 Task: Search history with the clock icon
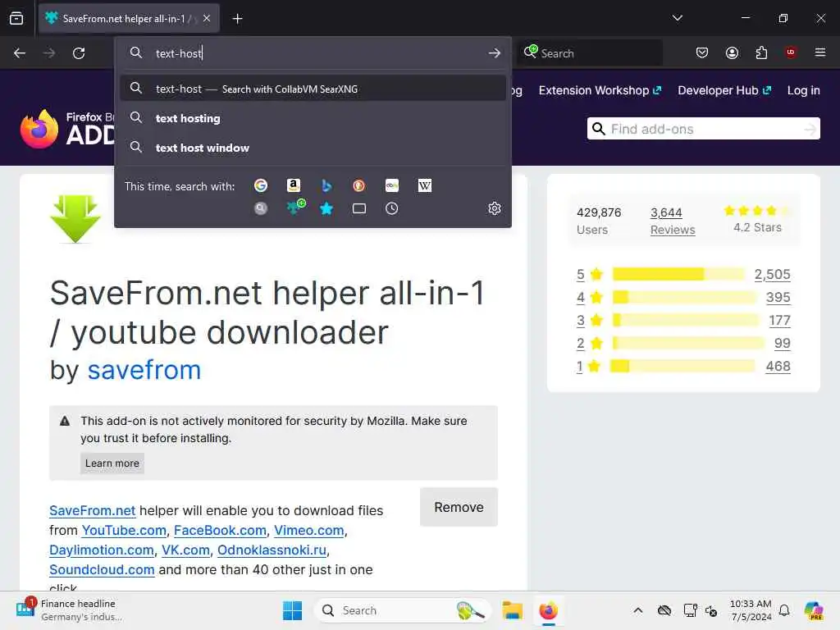pyautogui.click(x=391, y=208)
